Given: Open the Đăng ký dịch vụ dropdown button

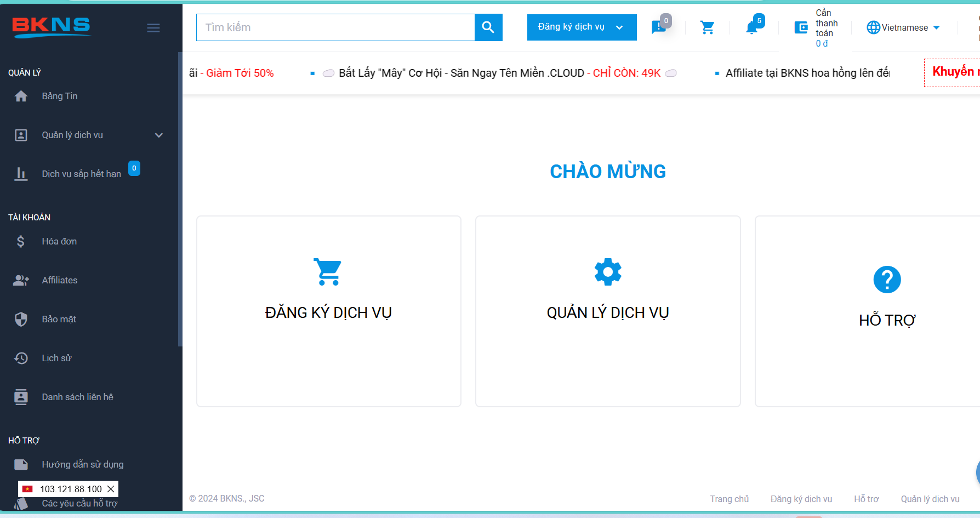Looking at the screenshot, I should pyautogui.click(x=582, y=27).
